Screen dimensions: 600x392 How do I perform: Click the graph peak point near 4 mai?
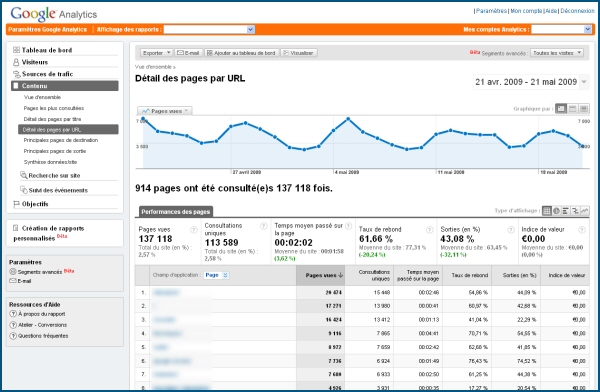point(348,119)
